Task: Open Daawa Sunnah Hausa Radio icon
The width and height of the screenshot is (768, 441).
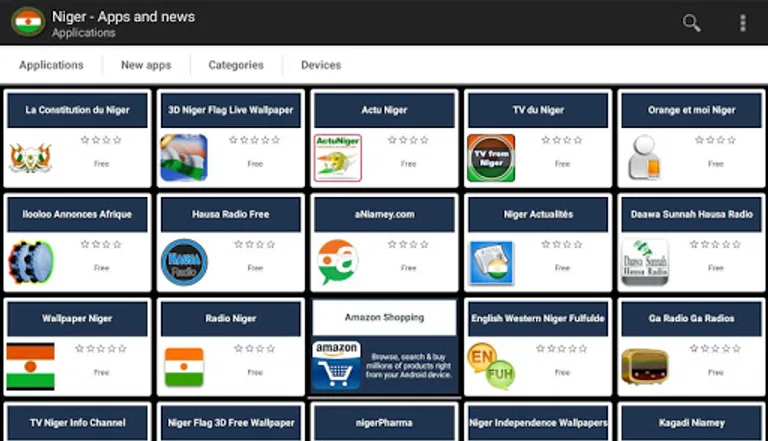Action: (645, 262)
